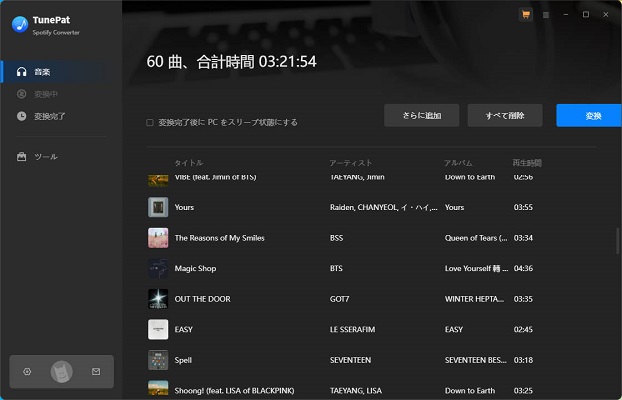Click the duration 04:36
Viewport: 622px width, 400px height.
point(523,268)
